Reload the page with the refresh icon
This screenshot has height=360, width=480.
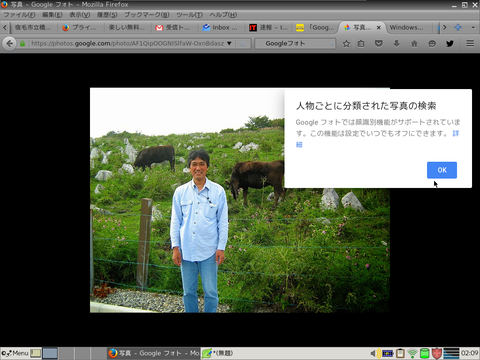tap(243, 44)
